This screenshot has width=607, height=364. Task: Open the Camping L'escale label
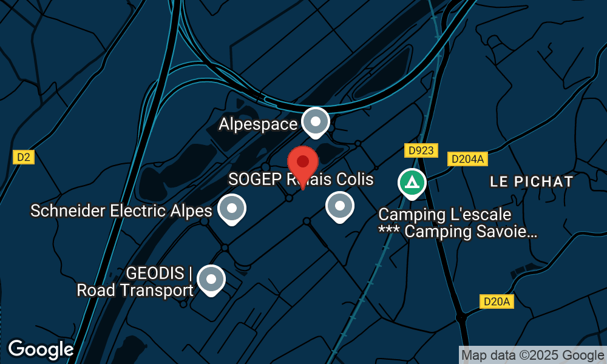pyautogui.click(x=445, y=214)
